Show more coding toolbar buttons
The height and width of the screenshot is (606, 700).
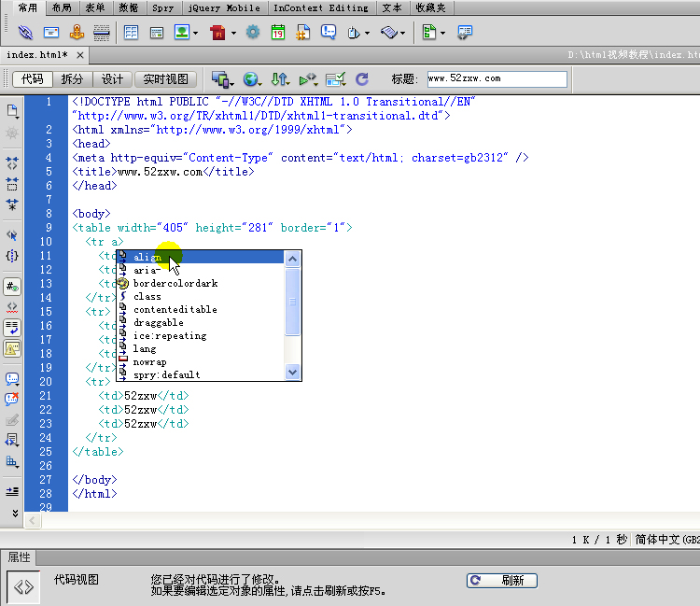(x=15, y=514)
